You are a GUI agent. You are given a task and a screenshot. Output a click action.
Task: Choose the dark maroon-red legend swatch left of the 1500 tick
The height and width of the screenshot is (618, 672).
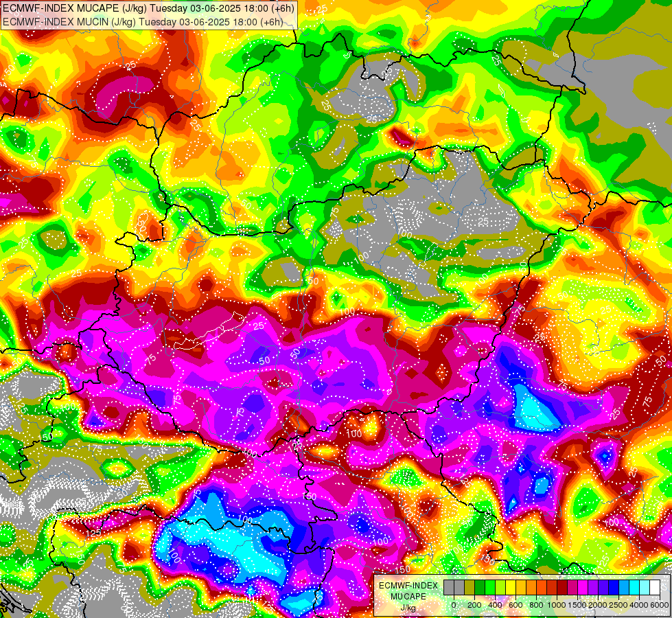coord(562,588)
